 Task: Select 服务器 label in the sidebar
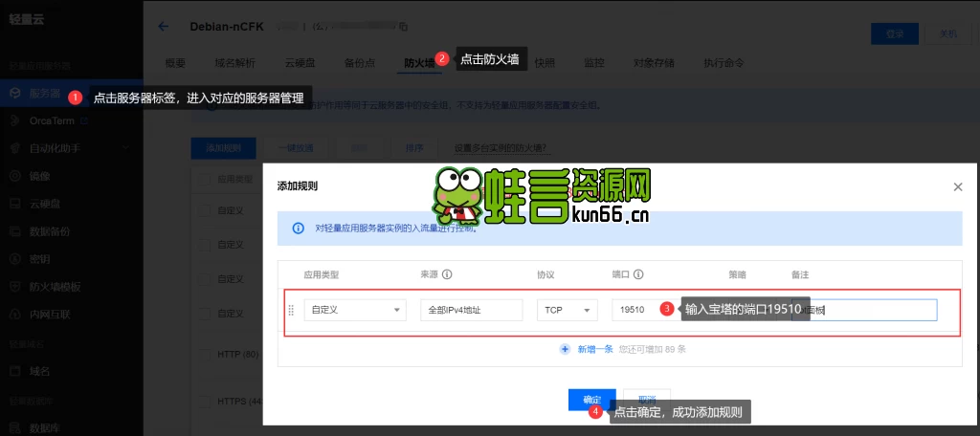pos(45,94)
